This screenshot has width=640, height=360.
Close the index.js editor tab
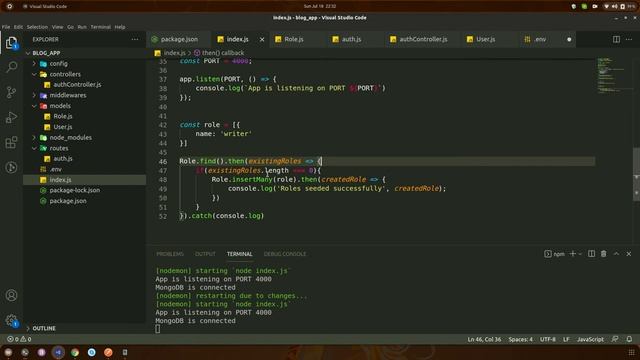tap(262, 40)
